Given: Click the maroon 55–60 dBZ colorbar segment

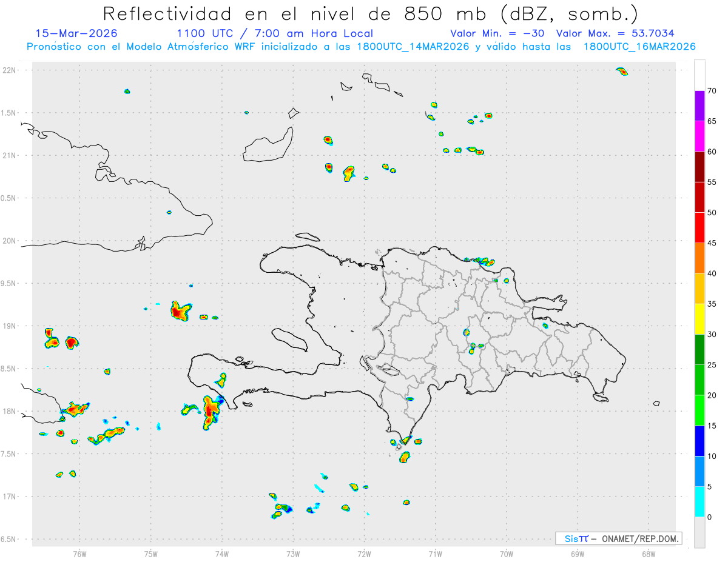Looking at the screenshot, I should coord(699,167).
